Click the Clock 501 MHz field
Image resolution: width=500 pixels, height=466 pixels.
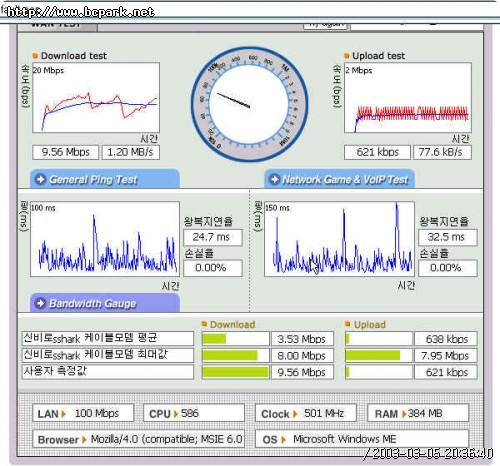point(306,413)
